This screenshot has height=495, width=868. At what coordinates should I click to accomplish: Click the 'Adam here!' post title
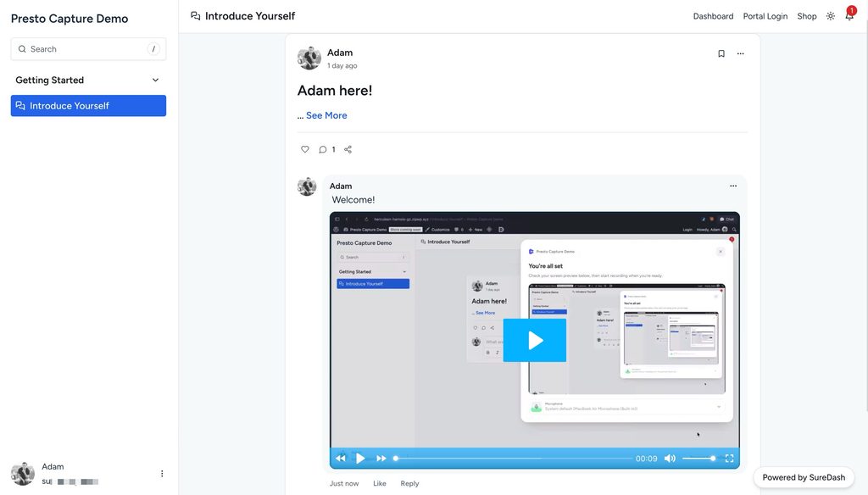335,90
